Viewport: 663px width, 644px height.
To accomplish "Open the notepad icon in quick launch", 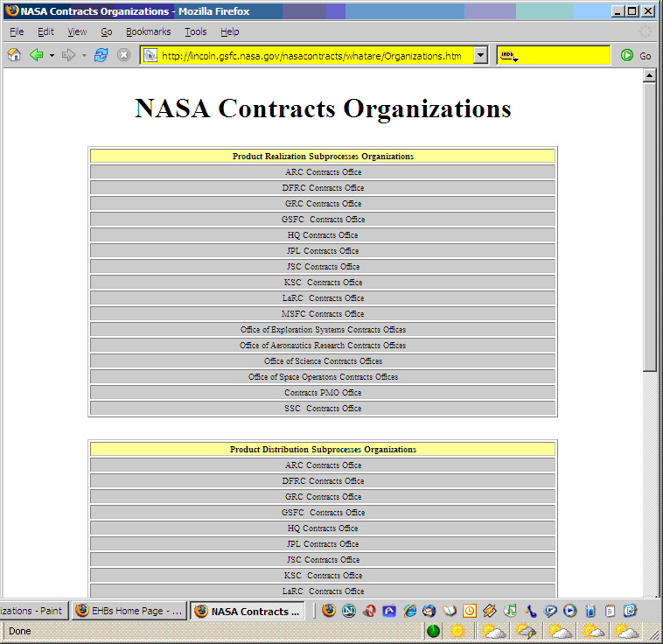I will point(611,611).
